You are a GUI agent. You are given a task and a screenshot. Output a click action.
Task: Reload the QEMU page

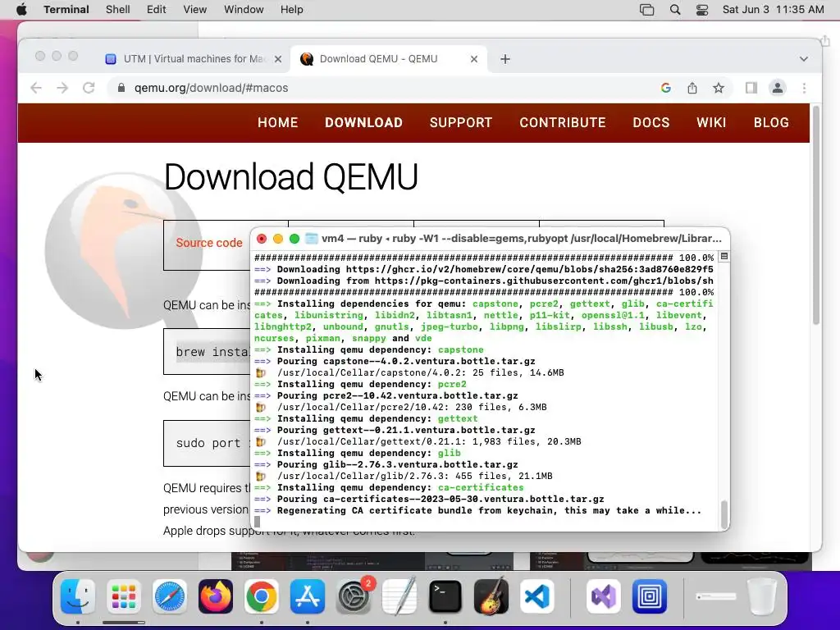coord(89,88)
